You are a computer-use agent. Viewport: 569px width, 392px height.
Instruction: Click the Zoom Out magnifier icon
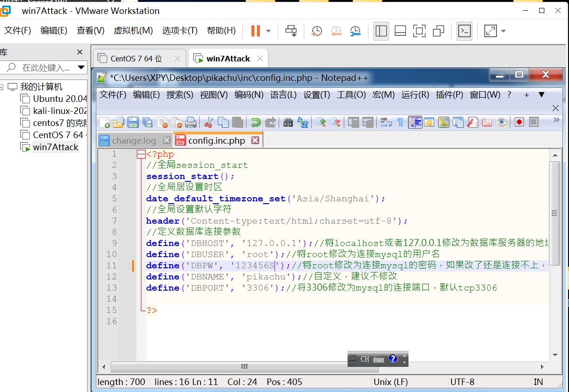[335, 122]
